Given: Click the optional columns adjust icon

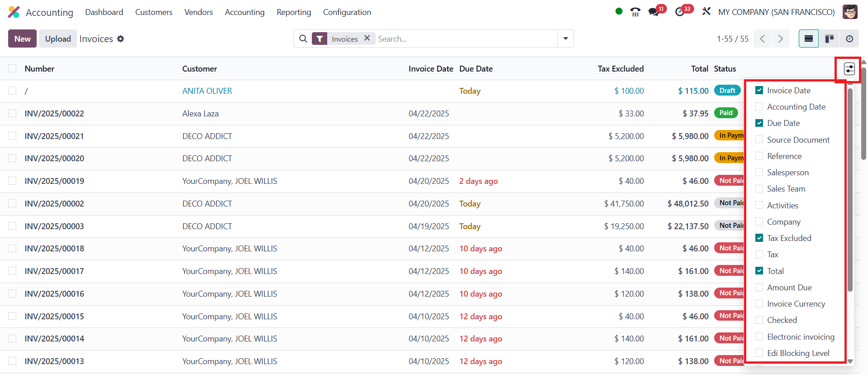Looking at the screenshot, I should click(849, 69).
